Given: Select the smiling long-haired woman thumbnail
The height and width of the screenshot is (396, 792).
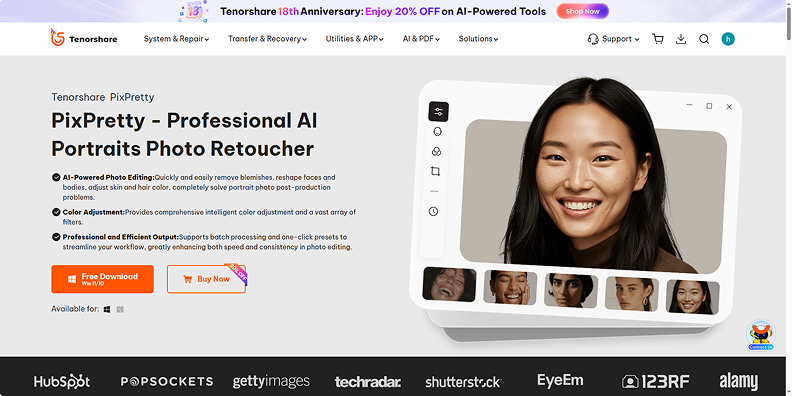Looking at the screenshot, I should point(692,297).
